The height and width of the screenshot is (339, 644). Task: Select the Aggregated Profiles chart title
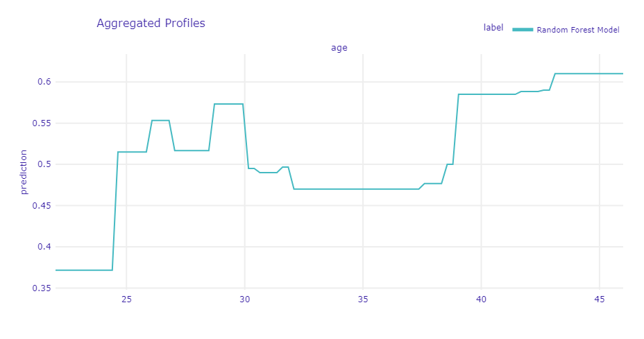[x=151, y=24]
